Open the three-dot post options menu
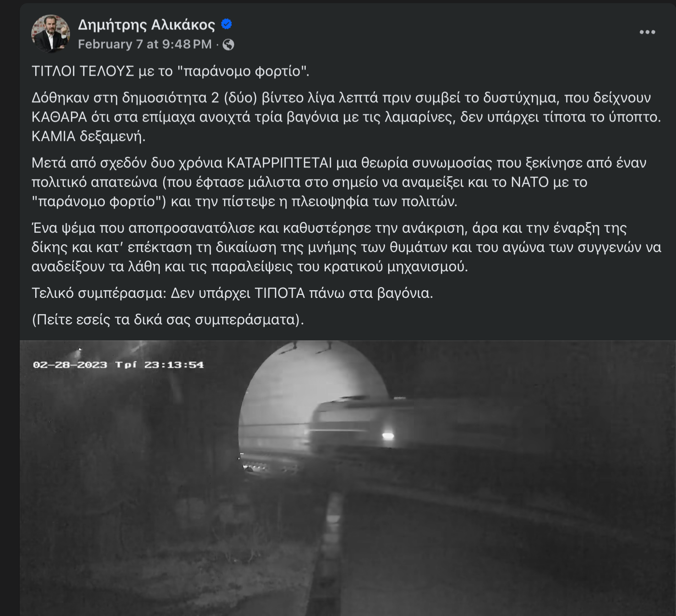This screenshot has height=616, width=676. [x=647, y=32]
